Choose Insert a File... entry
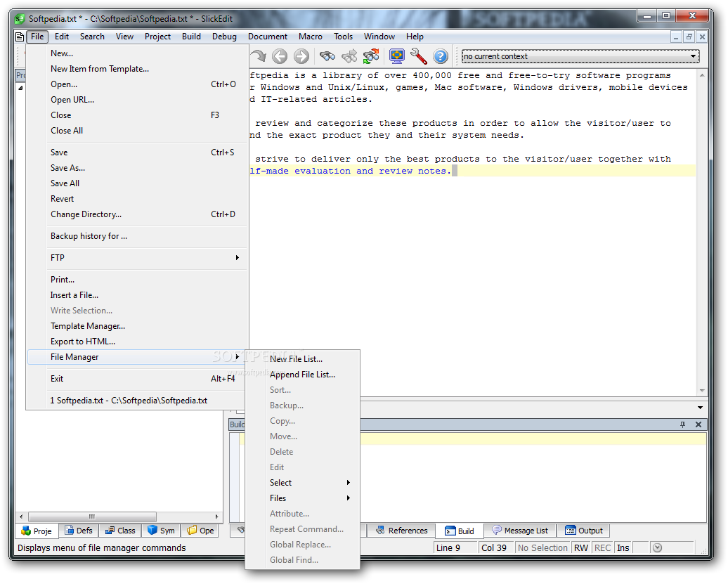This screenshot has width=728, height=584. click(136, 295)
